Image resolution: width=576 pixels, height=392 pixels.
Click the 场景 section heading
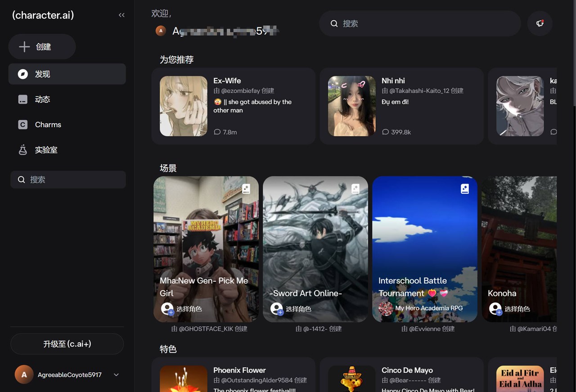click(x=168, y=168)
